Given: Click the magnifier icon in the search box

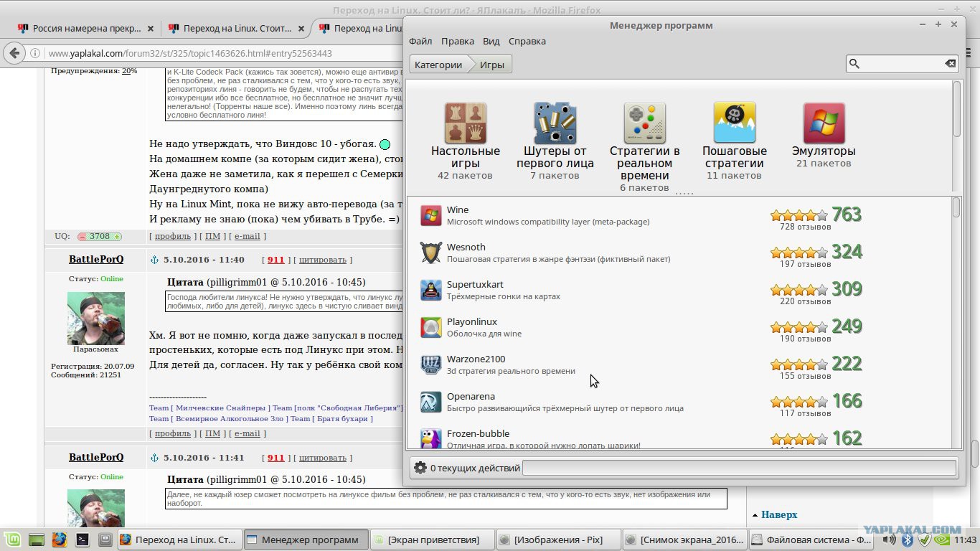Looking at the screenshot, I should 854,64.
